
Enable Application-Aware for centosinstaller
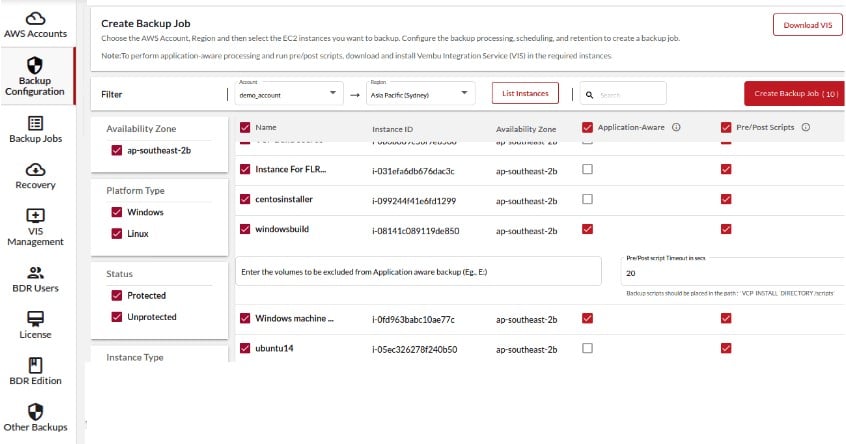tap(588, 199)
